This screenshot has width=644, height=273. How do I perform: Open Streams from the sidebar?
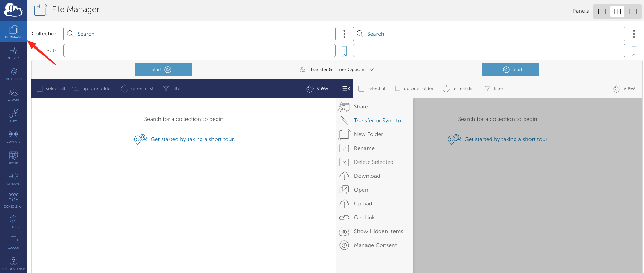(13, 178)
